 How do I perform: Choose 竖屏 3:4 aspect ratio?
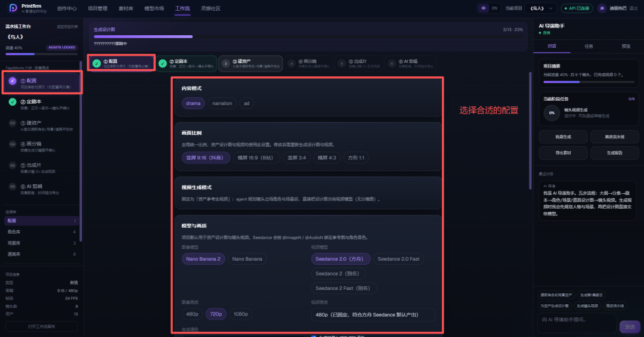[x=296, y=157]
